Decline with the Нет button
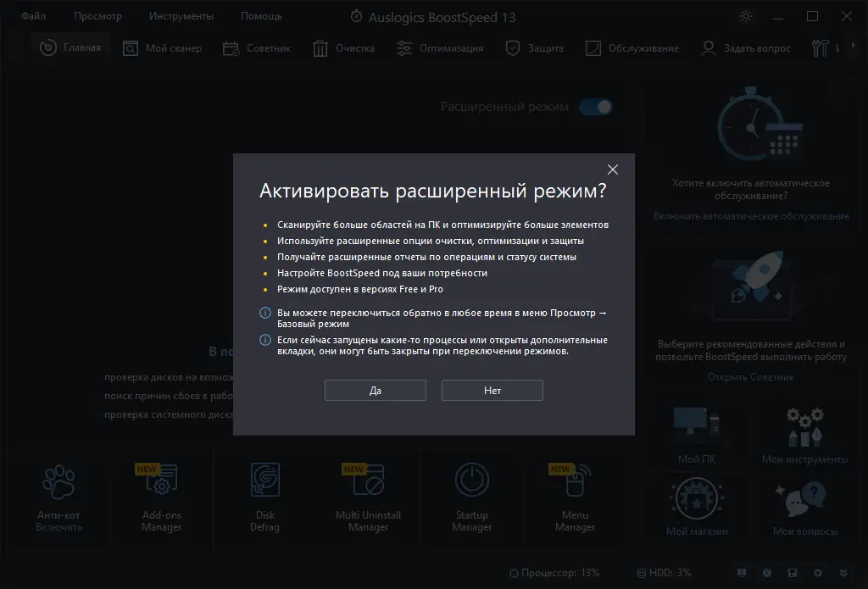Screen dimensions: 868x589 492,391
